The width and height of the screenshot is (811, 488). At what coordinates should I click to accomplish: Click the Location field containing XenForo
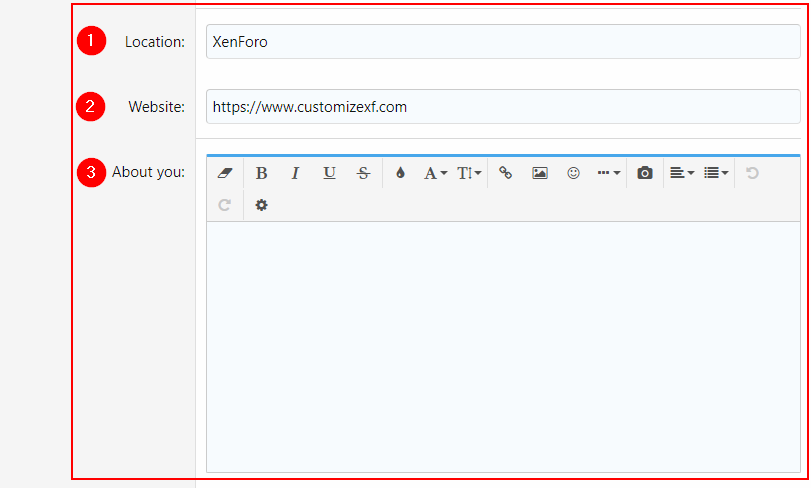(502, 42)
